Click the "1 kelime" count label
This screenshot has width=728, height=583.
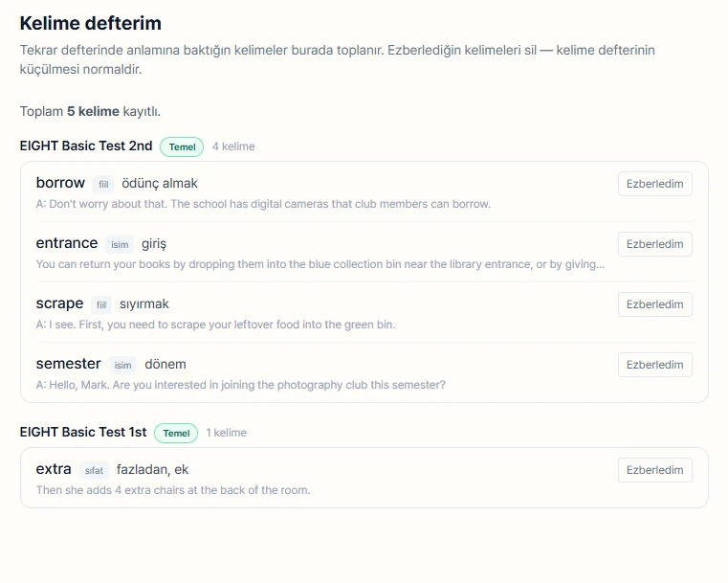coord(227,433)
